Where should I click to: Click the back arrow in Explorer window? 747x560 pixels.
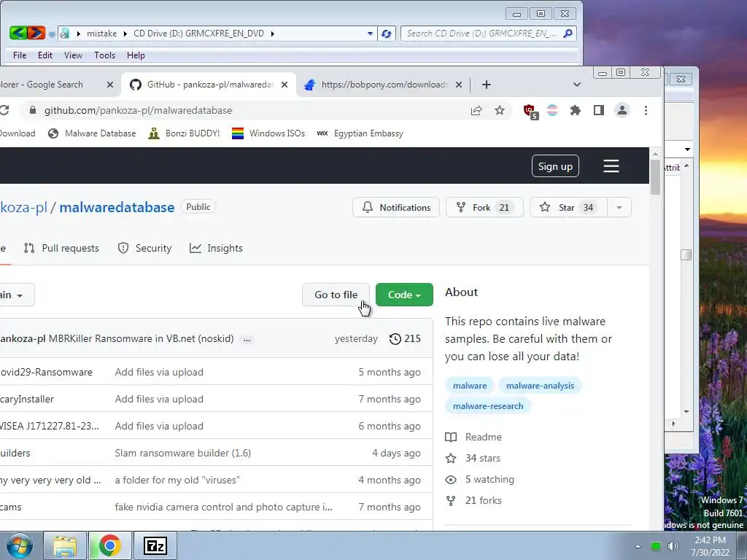(18, 33)
